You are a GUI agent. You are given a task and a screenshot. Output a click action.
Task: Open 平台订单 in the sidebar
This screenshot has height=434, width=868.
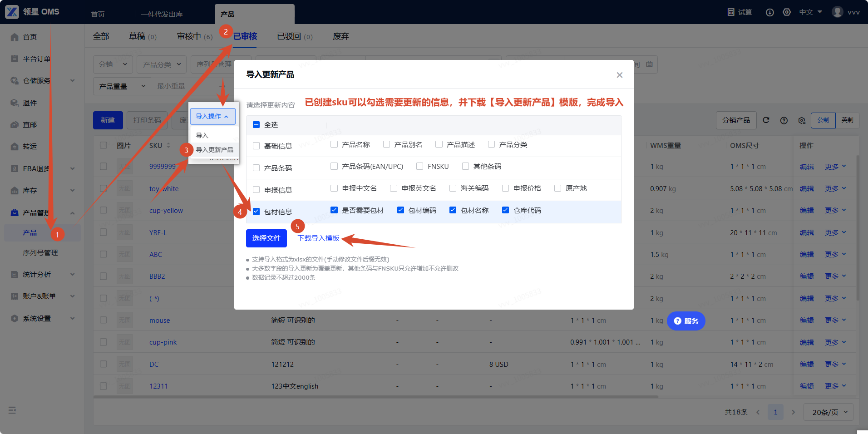[36, 59]
